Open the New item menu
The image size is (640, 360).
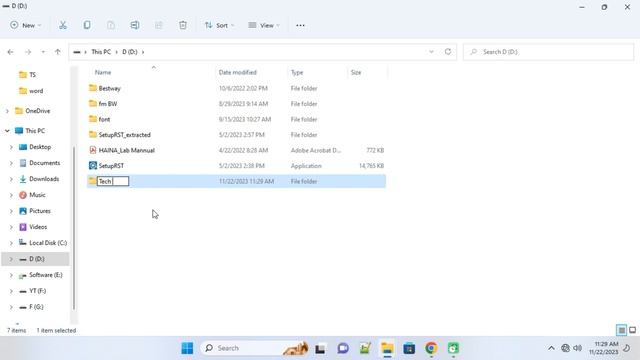pos(25,25)
